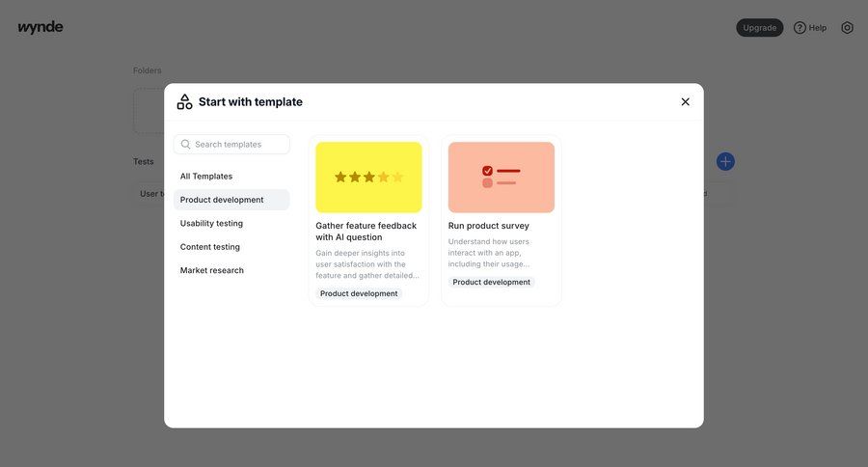The image size is (868, 467).
Task: Click Product development tag on feedback template
Action: click(359, 293)
